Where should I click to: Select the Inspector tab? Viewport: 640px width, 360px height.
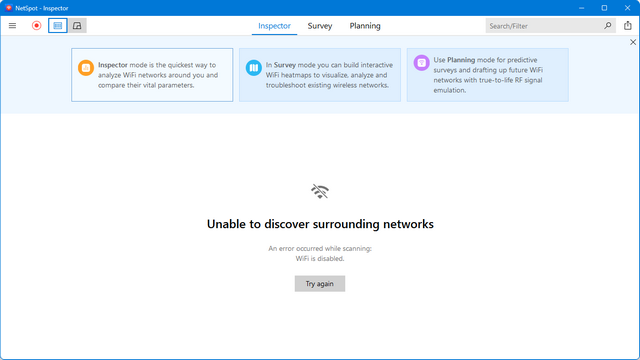[274, 26]
